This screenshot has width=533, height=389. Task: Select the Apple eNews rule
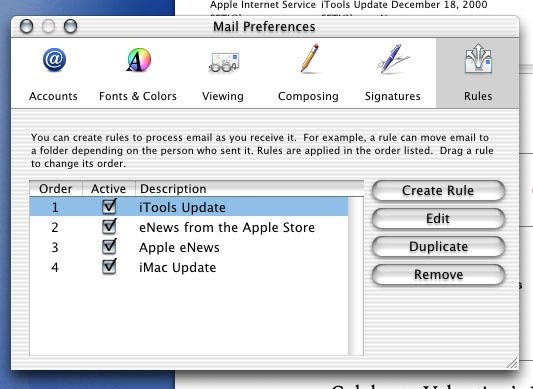coord(189,247)
